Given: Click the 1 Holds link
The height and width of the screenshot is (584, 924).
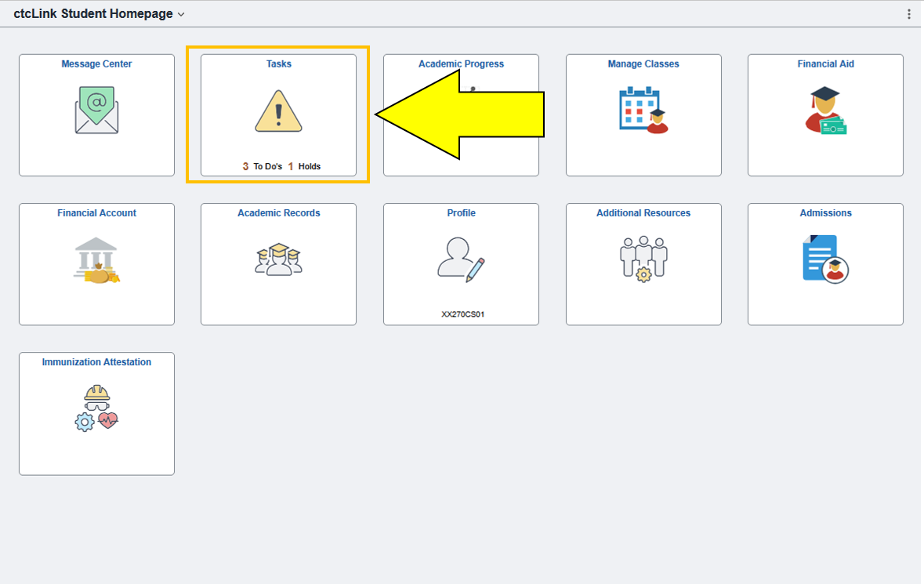Looking at the screenshot, I should [304, 165].
